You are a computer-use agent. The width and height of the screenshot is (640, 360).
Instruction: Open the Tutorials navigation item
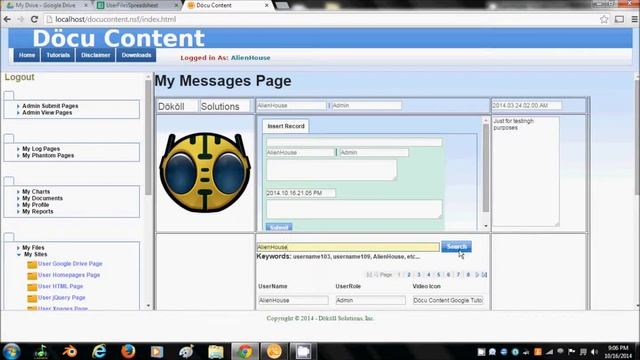pyautogui.click(x=58, y=55)
